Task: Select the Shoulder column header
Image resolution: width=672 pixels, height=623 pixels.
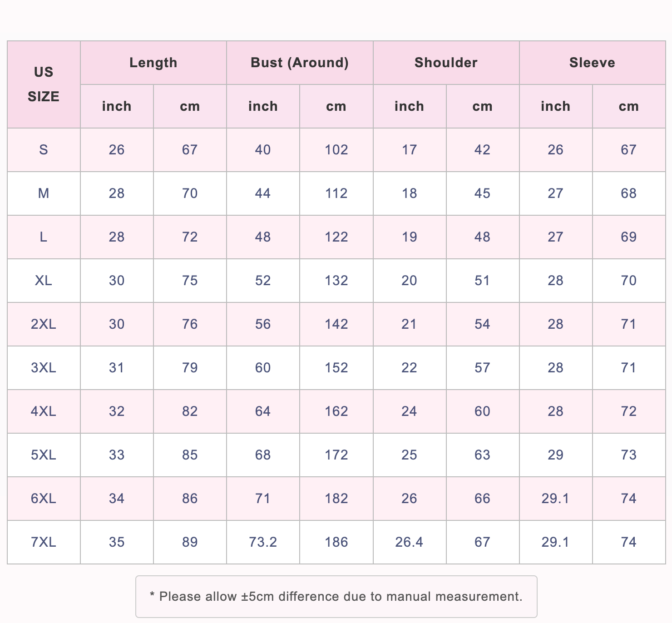Action: (446, 63)
